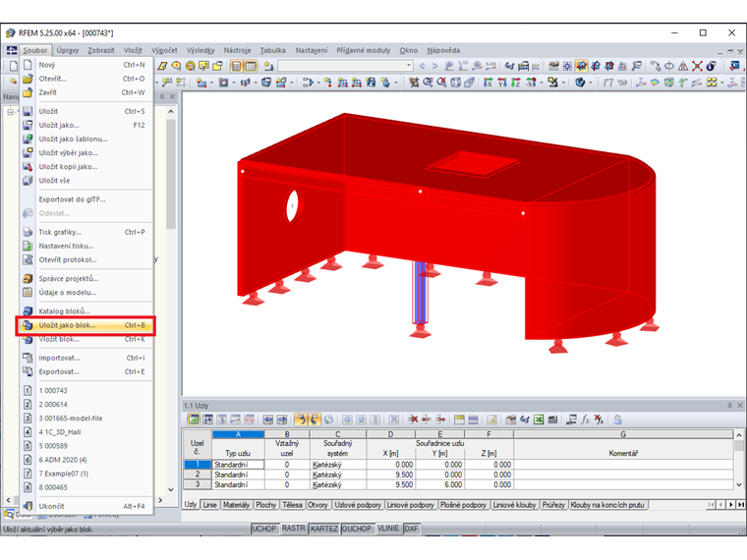Viewport: 747px width, 560px height.
Task: Click the zoom window magnifier icon
Action: [x=428, y=83]
